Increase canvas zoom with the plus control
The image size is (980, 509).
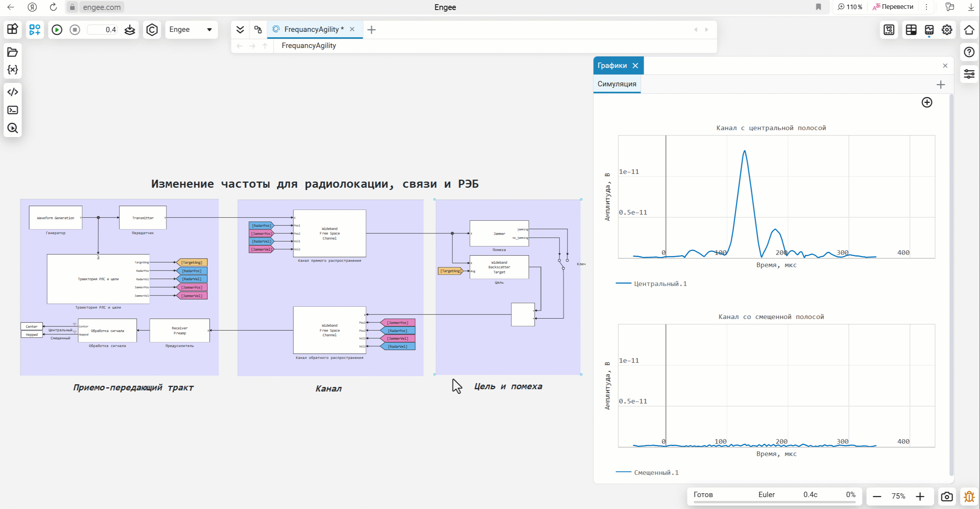point(920,496)
